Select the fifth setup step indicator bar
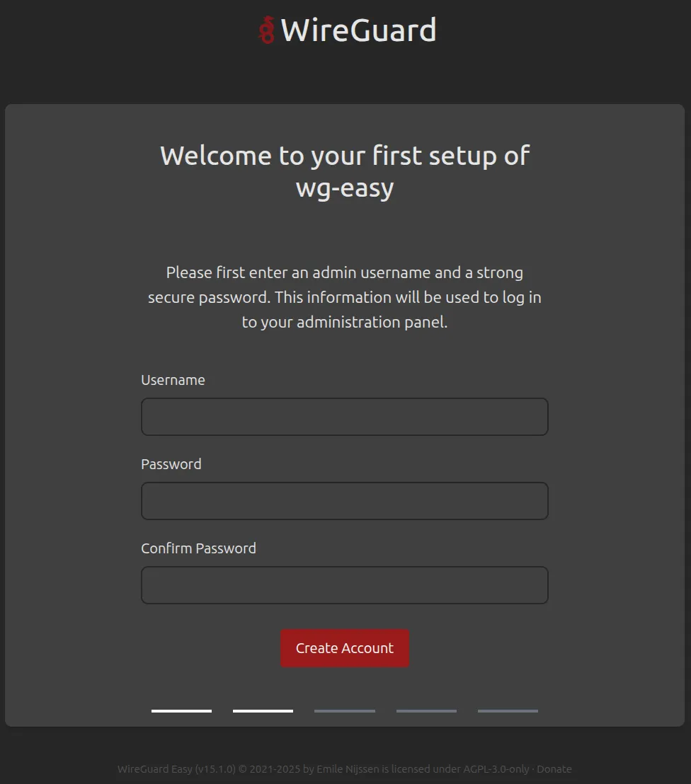Image resolution: width=691 pixels, height=784 pixels. (x=508, y=710)
